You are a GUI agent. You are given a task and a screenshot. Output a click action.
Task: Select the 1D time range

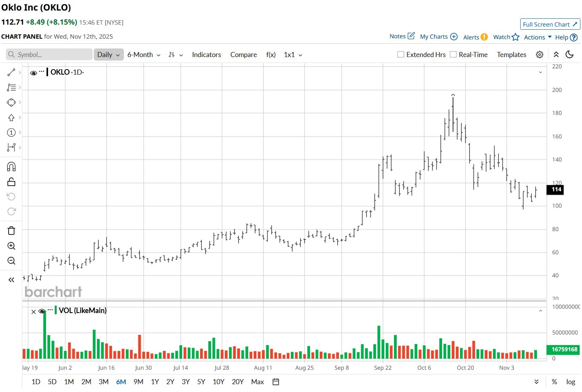coord(36,382)
